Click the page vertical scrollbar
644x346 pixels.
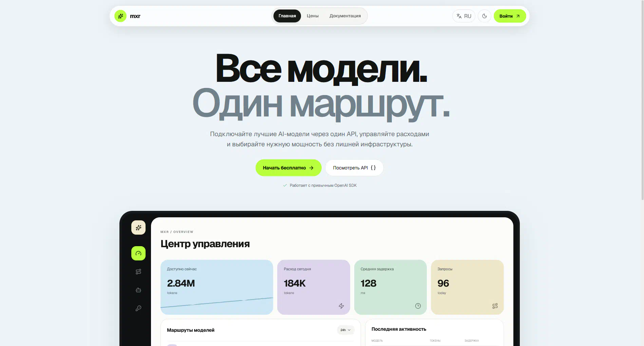(642, 100)
